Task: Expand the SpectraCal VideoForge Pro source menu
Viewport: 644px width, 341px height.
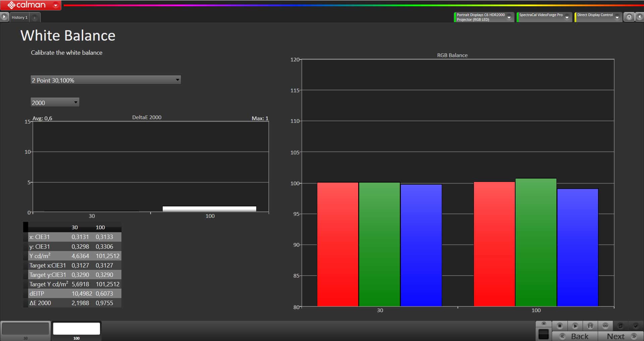Action: click(x=567, y=17)
